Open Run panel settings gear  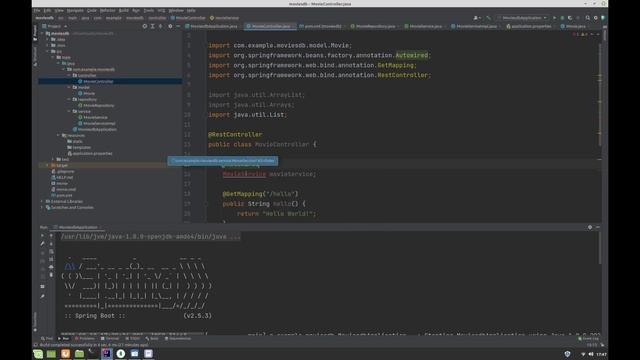pos(590,227)
